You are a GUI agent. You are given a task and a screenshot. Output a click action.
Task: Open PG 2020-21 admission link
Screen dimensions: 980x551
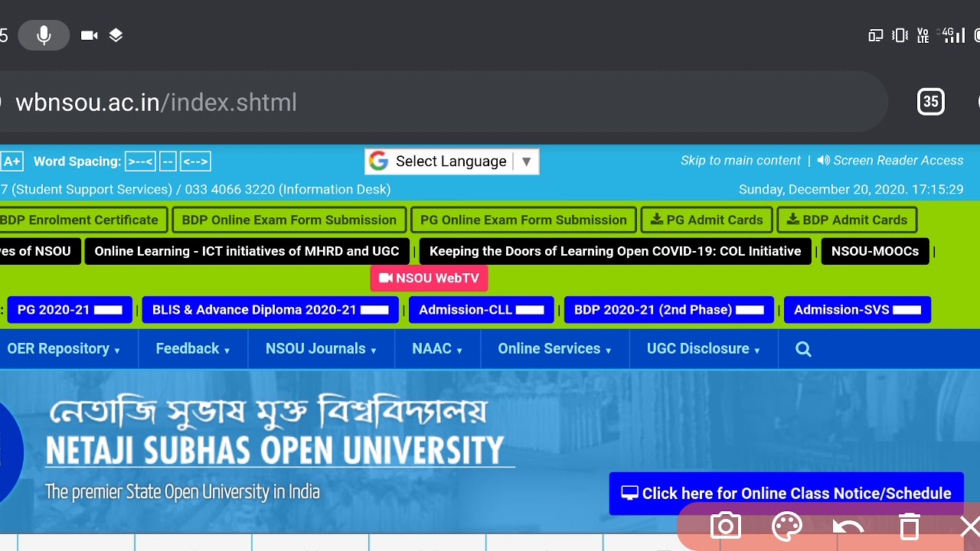(x=70, y=310)
